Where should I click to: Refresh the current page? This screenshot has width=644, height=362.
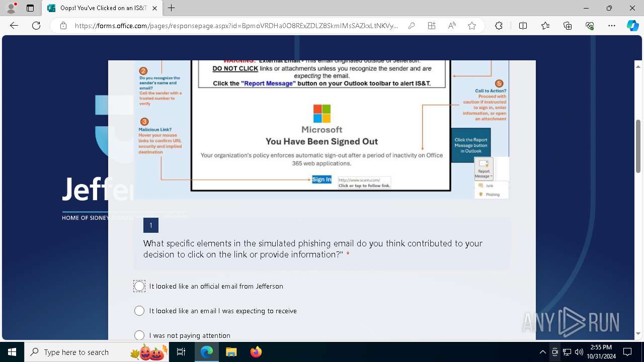pos(36,26)
